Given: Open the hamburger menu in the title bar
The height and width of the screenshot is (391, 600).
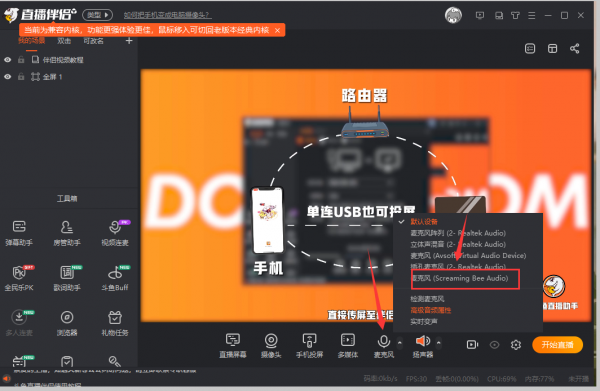Looking at the screenshot, I should 532,15.
